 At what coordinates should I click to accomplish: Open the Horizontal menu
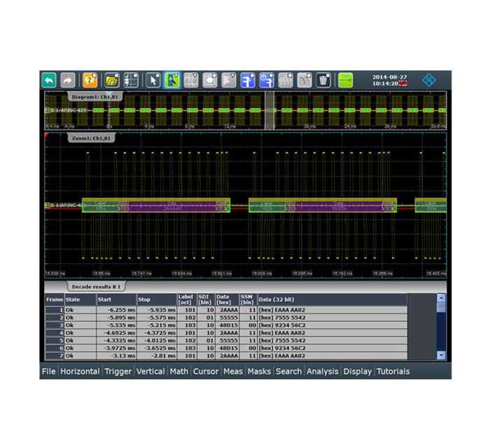click(x=80, y=372)
